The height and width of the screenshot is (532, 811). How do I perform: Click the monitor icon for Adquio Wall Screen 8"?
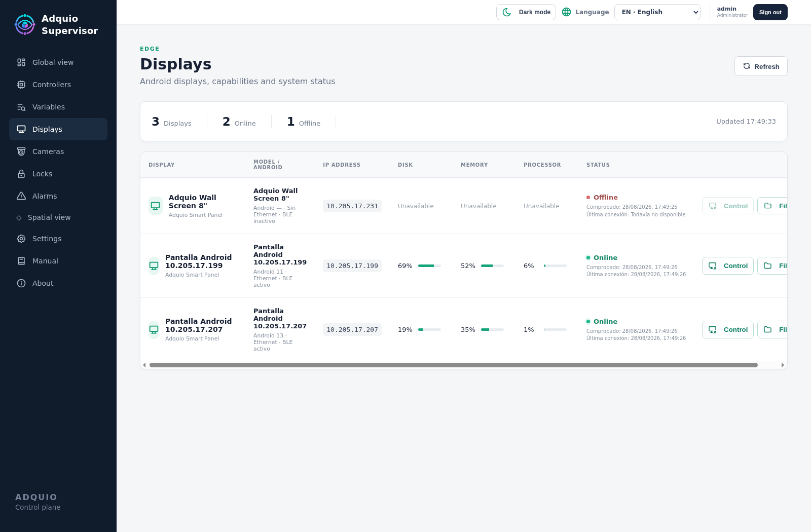click(156, 206)
